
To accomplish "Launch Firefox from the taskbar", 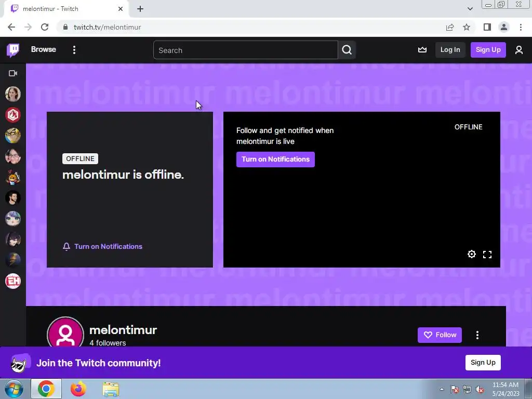I will 78,389.
